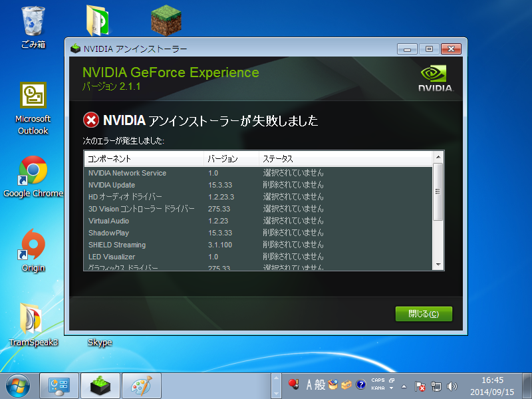532x399 pixels.
Task: Click the Skype desktop label
Action: click(x=100, y=342)
